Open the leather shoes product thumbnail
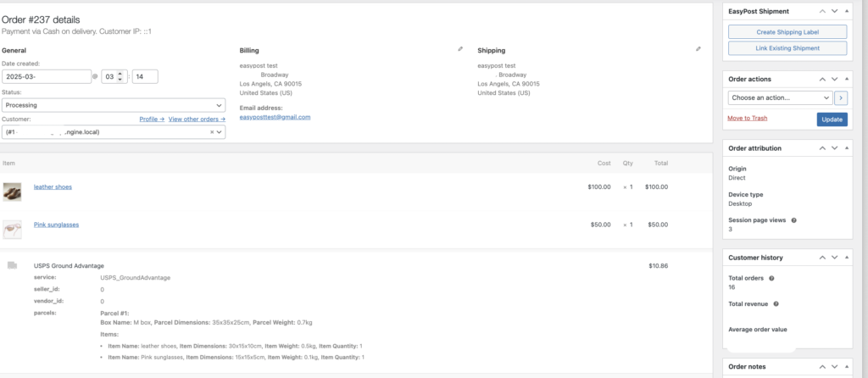 12,192
